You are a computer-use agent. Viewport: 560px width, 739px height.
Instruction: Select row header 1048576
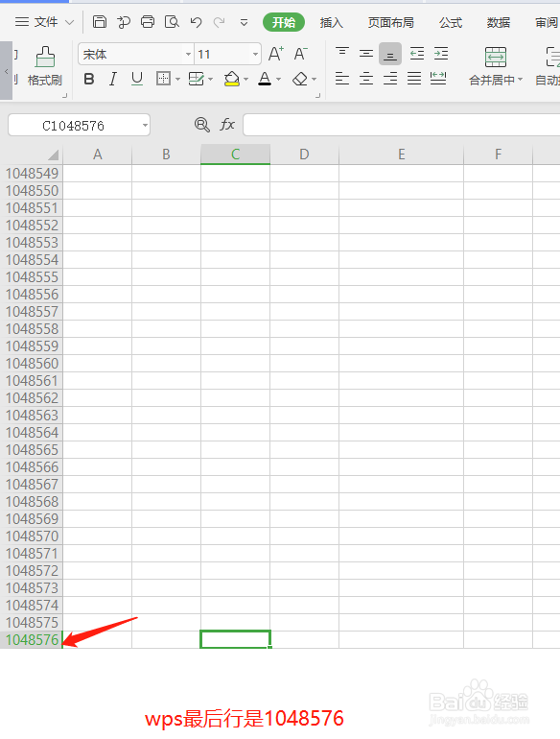pos(32,639)
